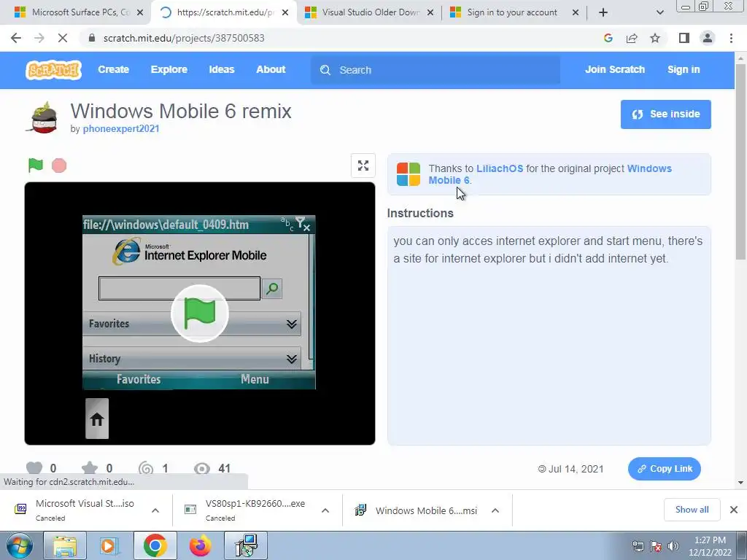Image resolution: width=747 pixels, height=560 pixels.
Task: Click Scratch search field
Action: coord(436,70)
